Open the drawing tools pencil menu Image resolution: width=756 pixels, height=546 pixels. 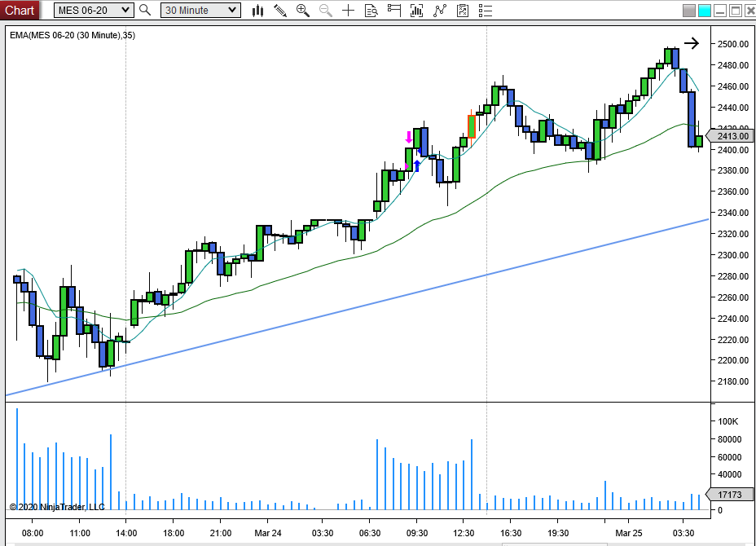click(x=280, y=11)
